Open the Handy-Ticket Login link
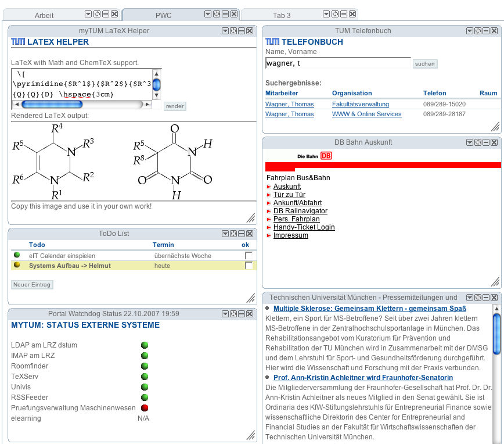Image resolution: width=504 pixels, height=444 pixels. 304,227
